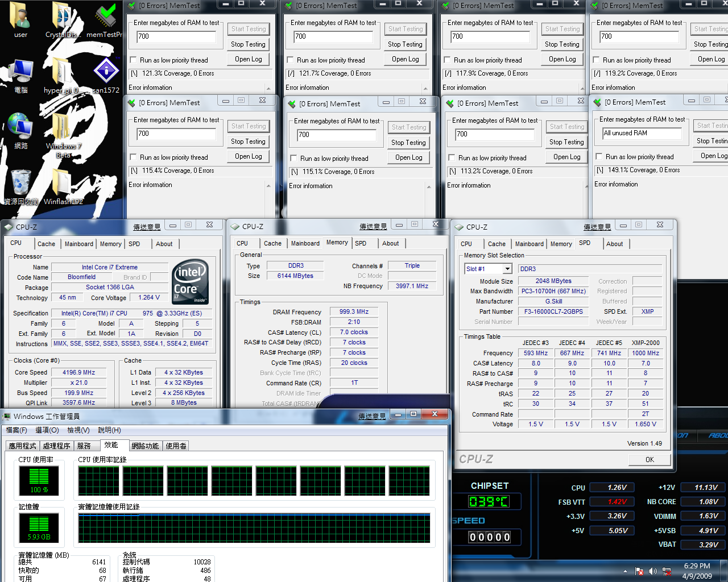Launch the memTestPr desktop shortcut
The height and width of the screenshot is (582, 728).
105,20
